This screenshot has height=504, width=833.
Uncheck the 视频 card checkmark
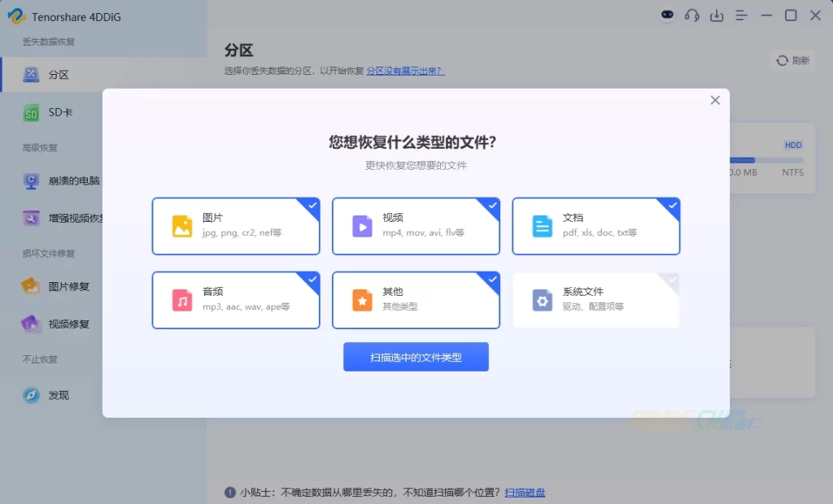[492, 205]
